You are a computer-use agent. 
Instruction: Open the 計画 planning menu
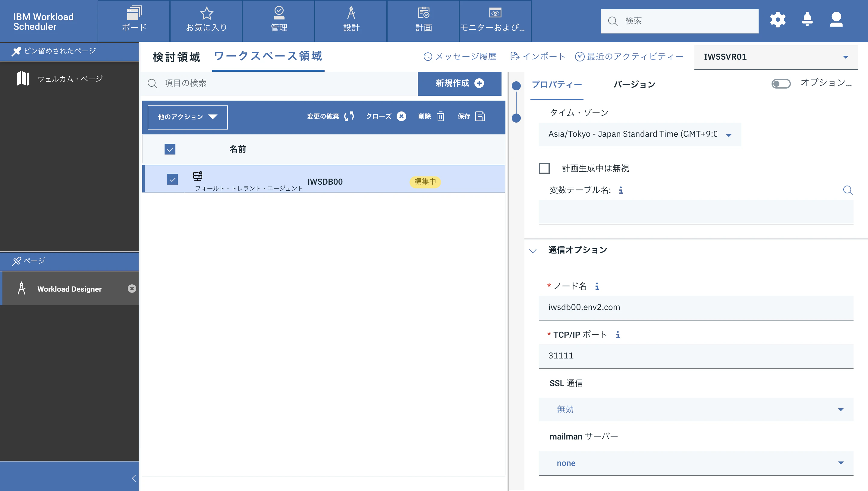click(423, 21)
